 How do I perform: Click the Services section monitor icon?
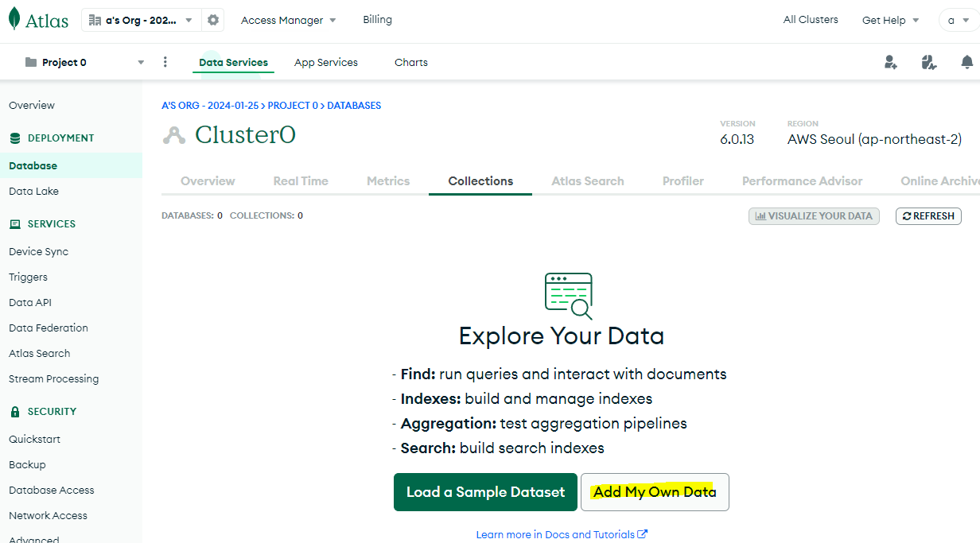click(15, 224)
